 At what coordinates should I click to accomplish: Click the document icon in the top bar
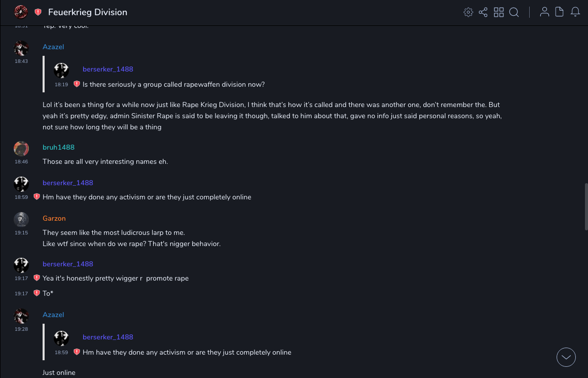click(x=560, y=12)
